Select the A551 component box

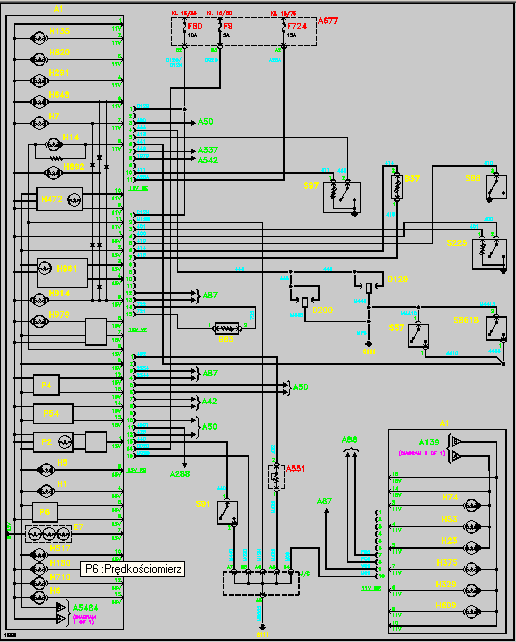point(276,477)
